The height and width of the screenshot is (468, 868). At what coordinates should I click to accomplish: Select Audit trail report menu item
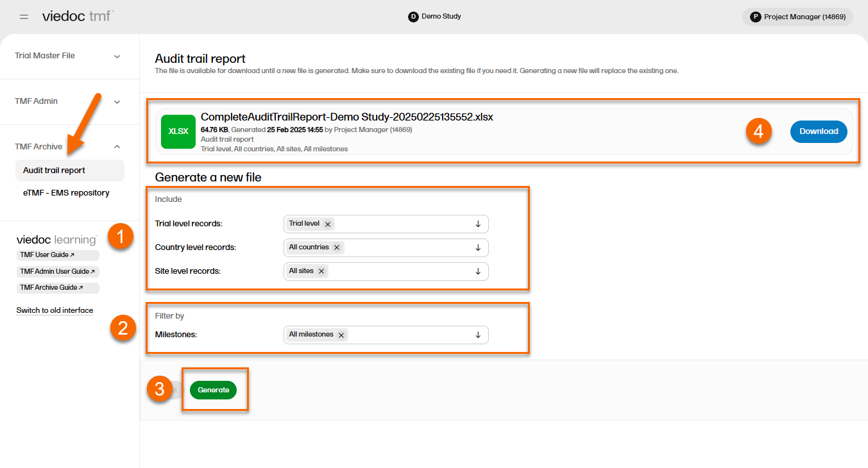point(55,171)
